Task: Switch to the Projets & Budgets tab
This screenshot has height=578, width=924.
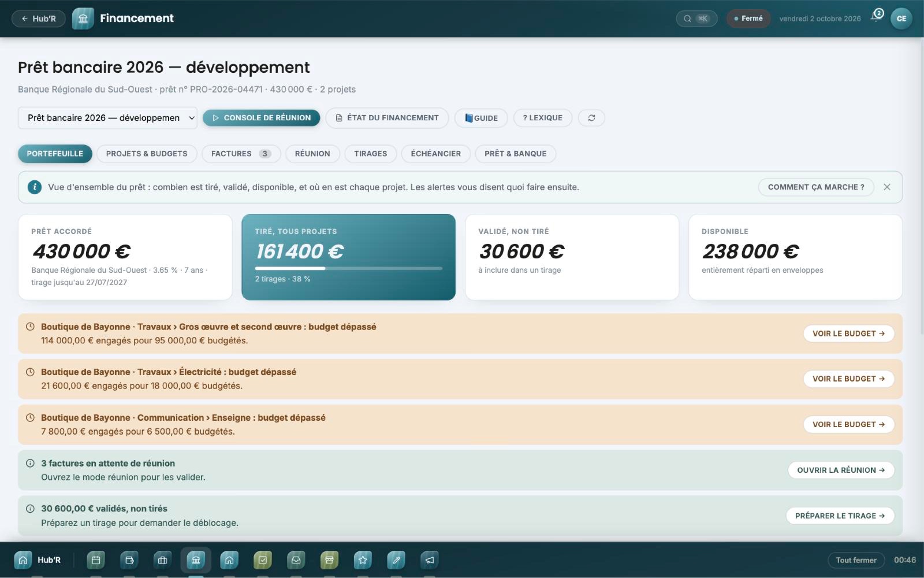Action: (x=147, y=154)
